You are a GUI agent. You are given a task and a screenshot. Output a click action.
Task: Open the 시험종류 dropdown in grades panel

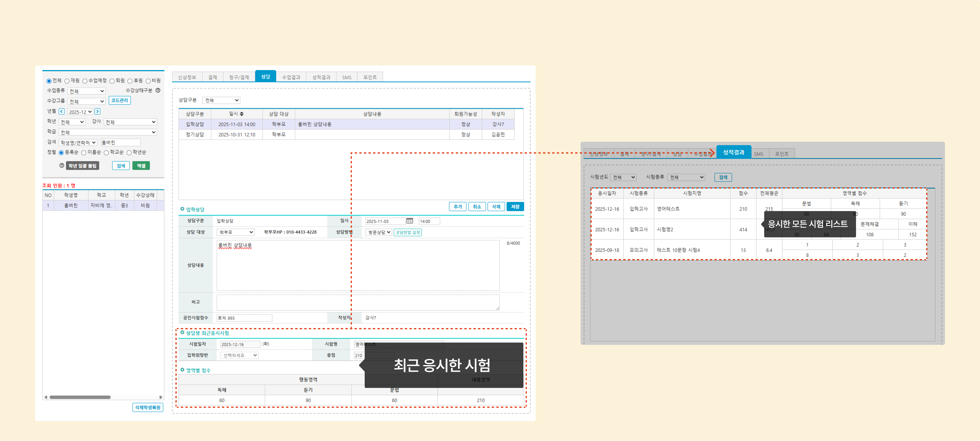(x=686, y=177)
